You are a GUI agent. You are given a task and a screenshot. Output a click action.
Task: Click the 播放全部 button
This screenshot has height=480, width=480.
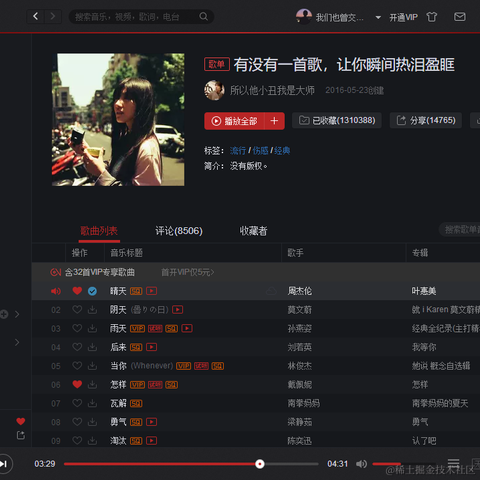pos(234,121)
